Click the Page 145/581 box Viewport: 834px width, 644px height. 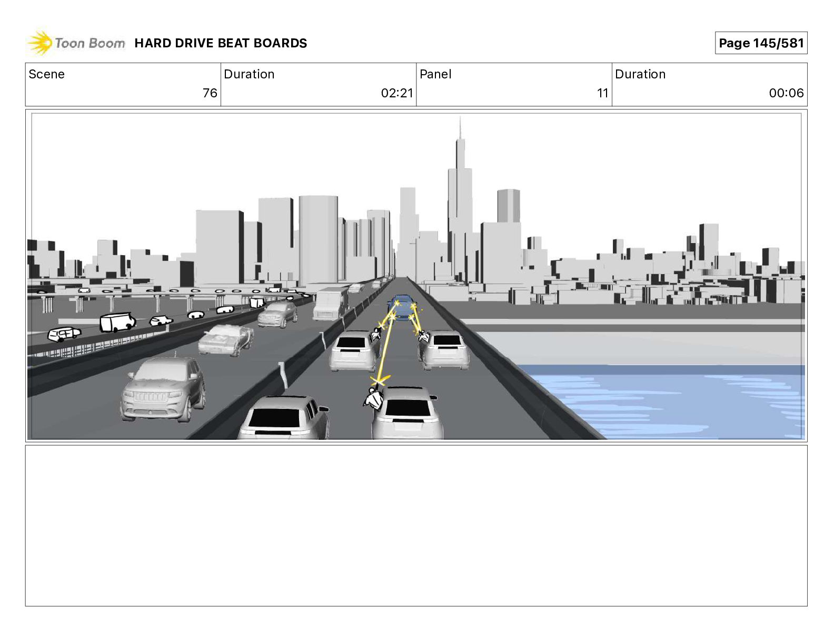coord(761,43)
